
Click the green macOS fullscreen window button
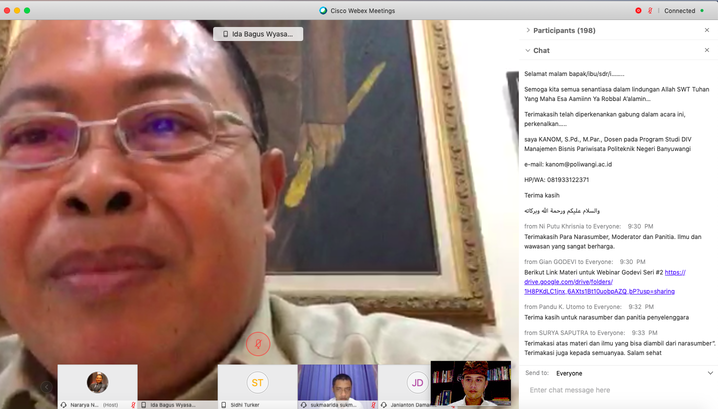(x=26, y=10)
